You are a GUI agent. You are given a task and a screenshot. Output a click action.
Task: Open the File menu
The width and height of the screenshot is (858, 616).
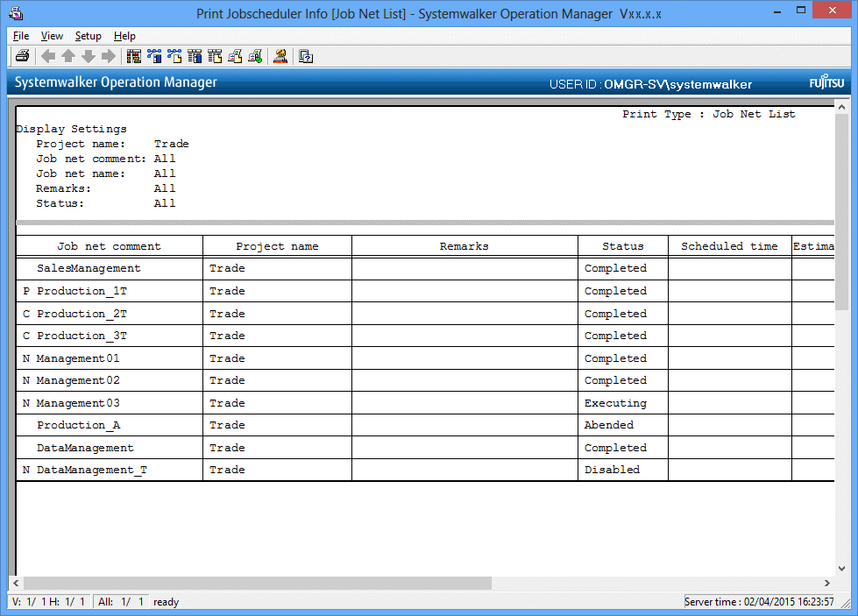pyautogui.click(x=21, y=36)
